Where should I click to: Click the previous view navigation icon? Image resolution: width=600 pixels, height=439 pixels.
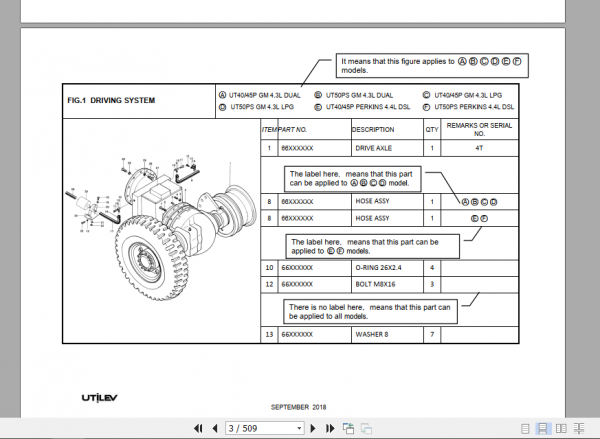coord(348,428)
